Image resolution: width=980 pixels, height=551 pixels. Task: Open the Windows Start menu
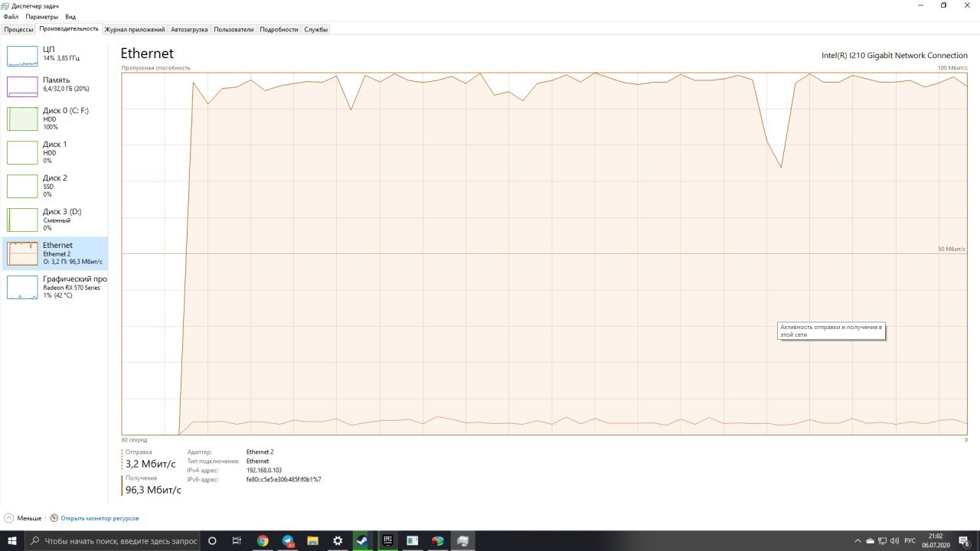[12, 540]
